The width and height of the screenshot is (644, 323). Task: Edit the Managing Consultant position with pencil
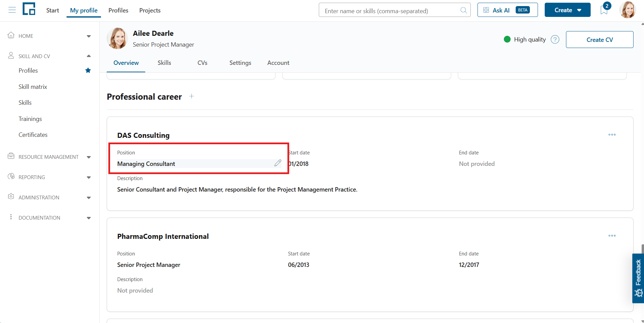[x=278, y=163]
